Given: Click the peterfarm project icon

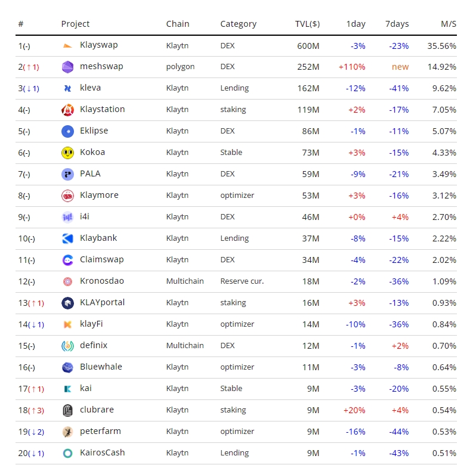Looking at the screenshot, I should coord(67,432).
